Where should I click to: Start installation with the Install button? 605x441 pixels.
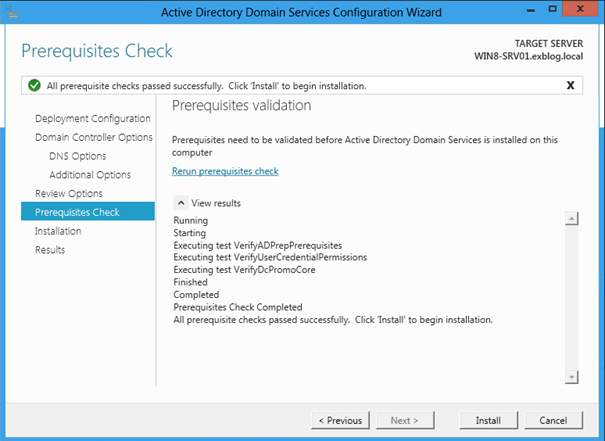pos(488,420)
